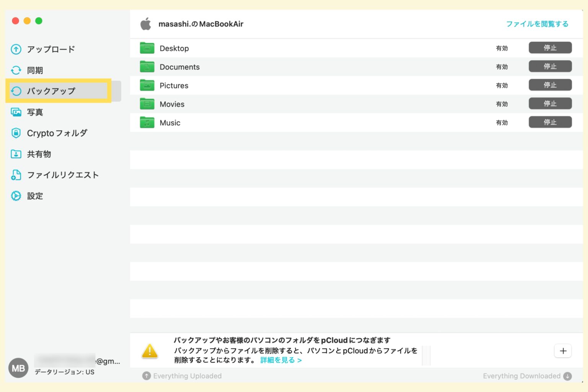
Task: Click the yellow warning triangle icon
Action: (x=150, y=351)
